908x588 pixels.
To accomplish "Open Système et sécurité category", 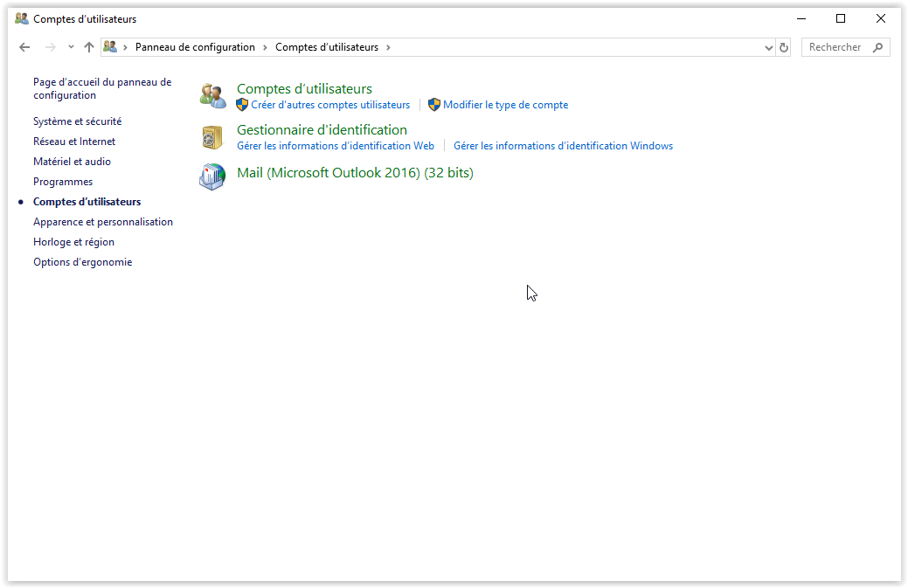I will click(77, 121).
